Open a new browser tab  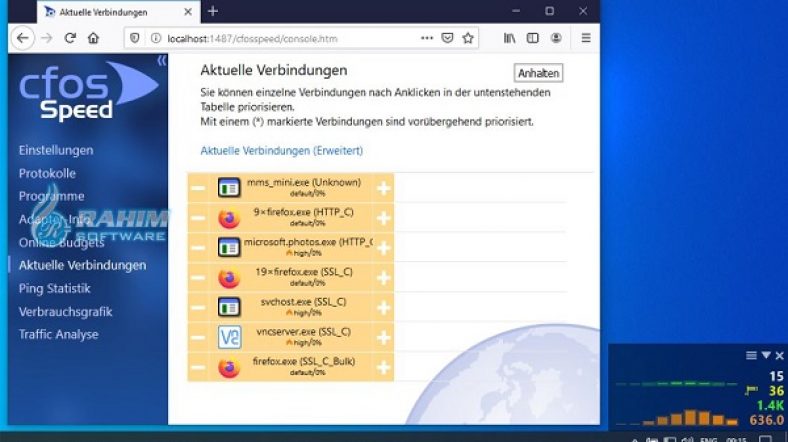(213, 11)
